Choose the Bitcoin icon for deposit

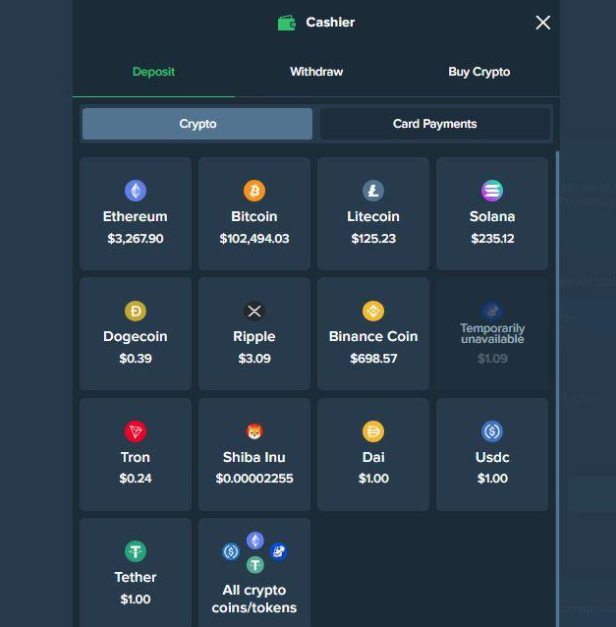[x=254, y=191]
